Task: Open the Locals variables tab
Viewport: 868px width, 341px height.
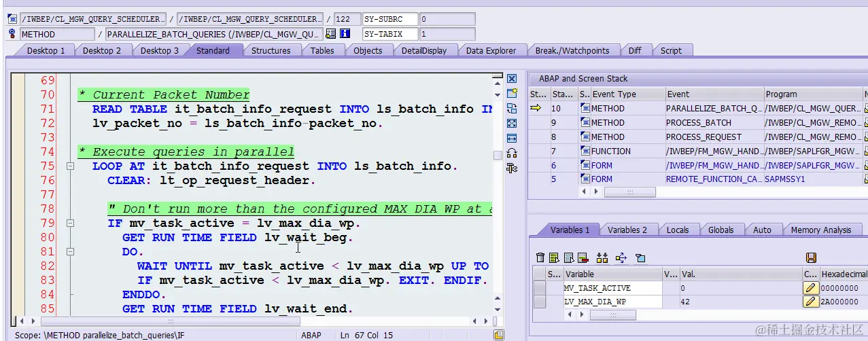Action: click(678, 230)
